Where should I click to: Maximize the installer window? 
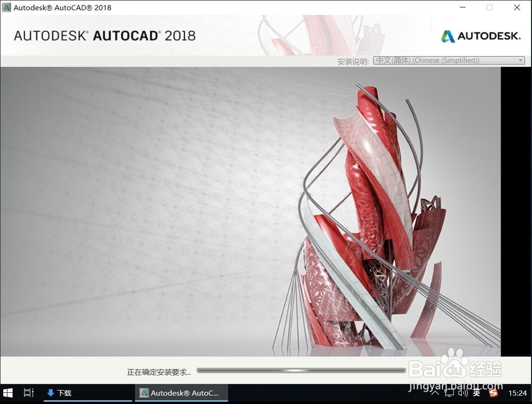click(x=489, y=7)
